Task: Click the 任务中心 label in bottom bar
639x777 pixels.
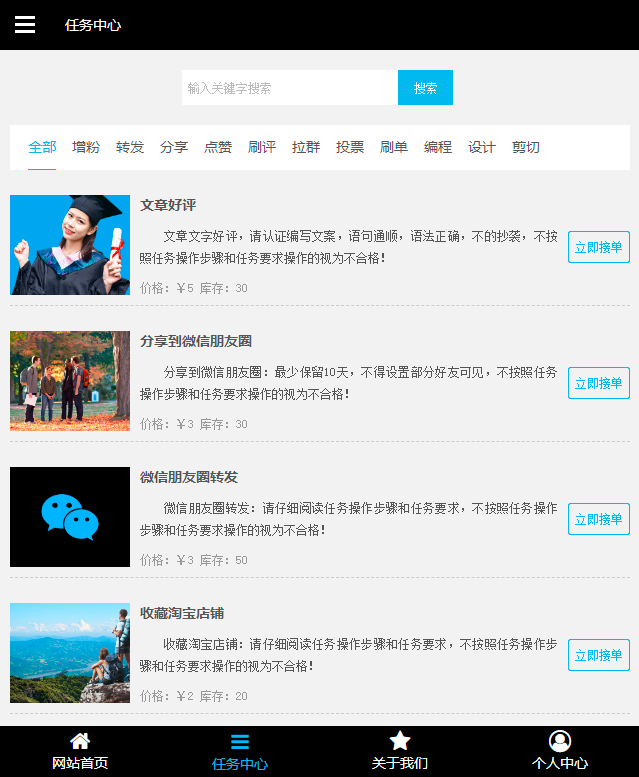Action: (240, 764)
